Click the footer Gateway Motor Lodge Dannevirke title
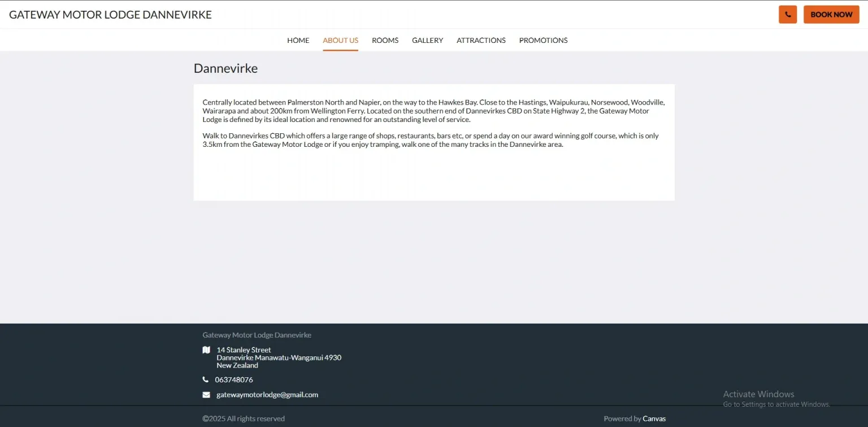The height and width of the screenshot is (427, 868). [257, 335]
